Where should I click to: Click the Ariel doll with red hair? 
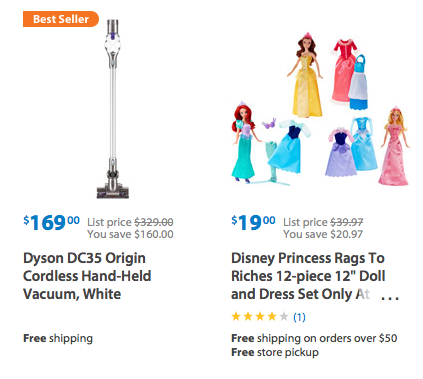tap(244, 143)
